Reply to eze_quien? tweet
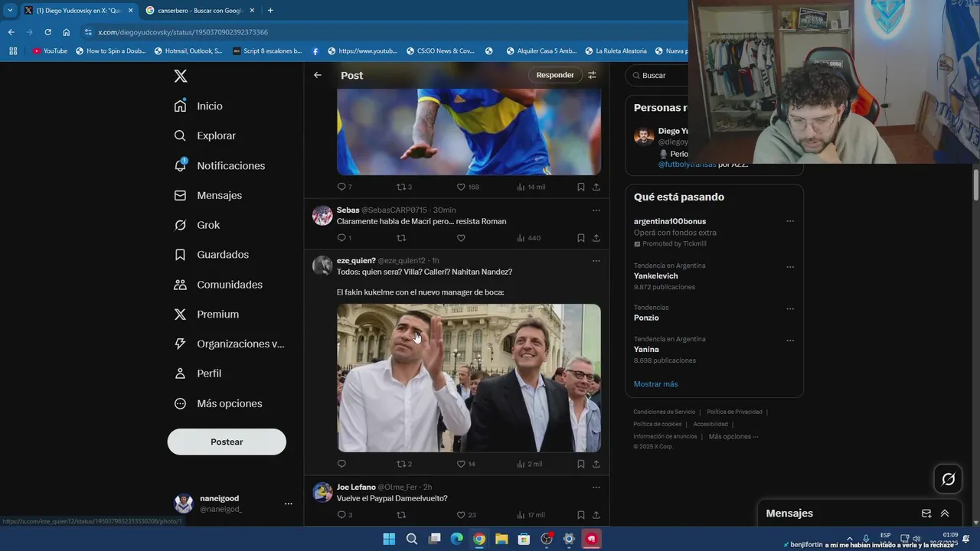This screenshot has height=551, width=980. [x=341, y=464]
